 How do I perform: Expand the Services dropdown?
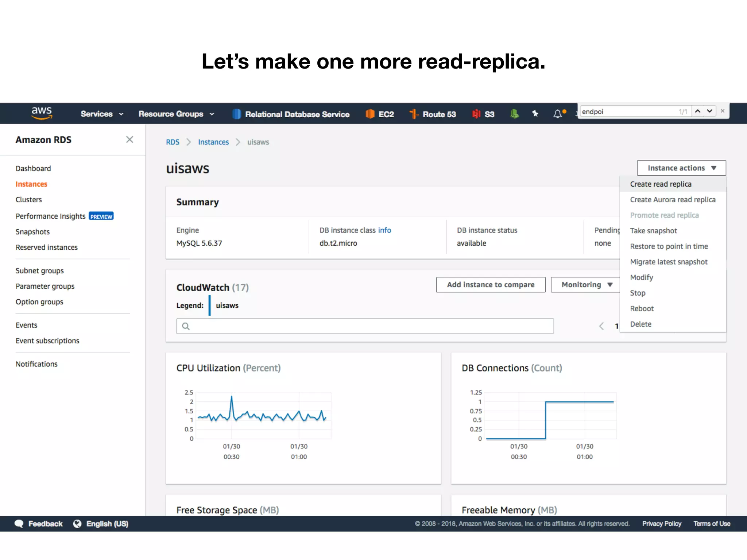[102, 114]
